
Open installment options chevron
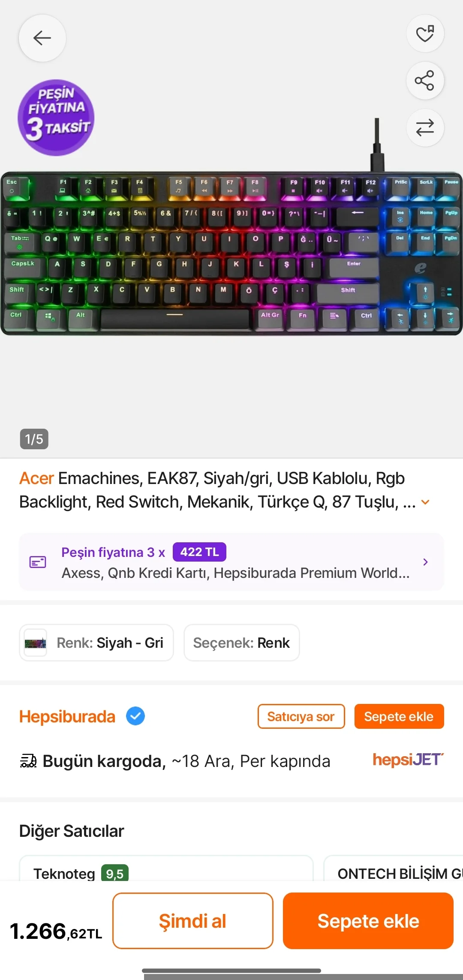tap(425, 562)
